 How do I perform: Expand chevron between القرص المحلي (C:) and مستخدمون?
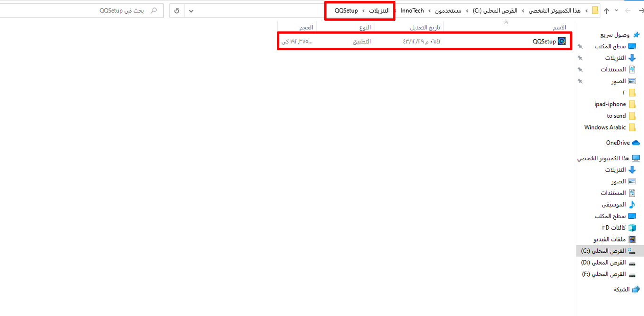(467, 10)
